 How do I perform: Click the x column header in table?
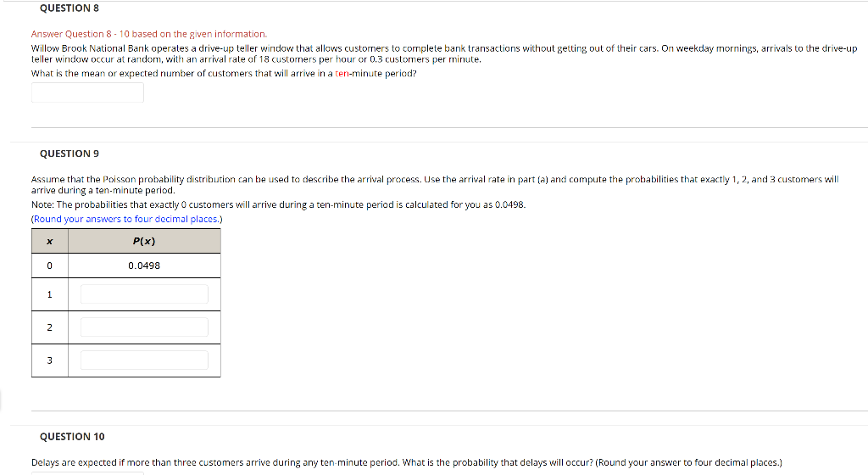(50, 242)
